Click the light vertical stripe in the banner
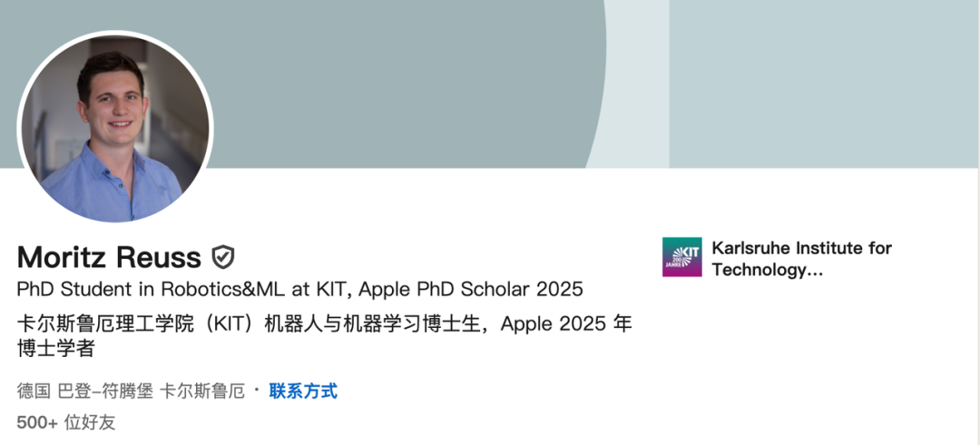Image resolution: width=980 pixels, height=445 pixels. [637, 82]
